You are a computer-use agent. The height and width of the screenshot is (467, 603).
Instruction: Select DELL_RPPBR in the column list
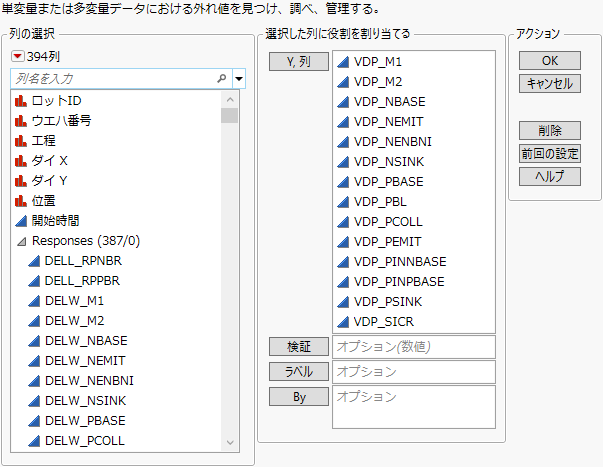82,281
